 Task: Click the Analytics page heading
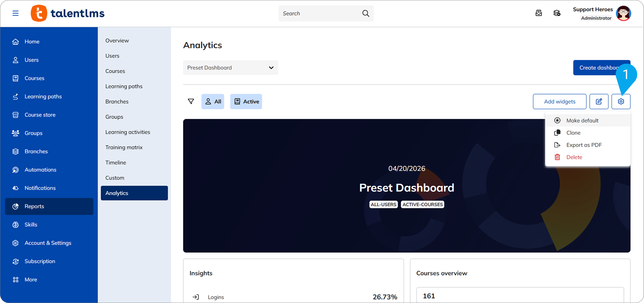click(203, 45)
